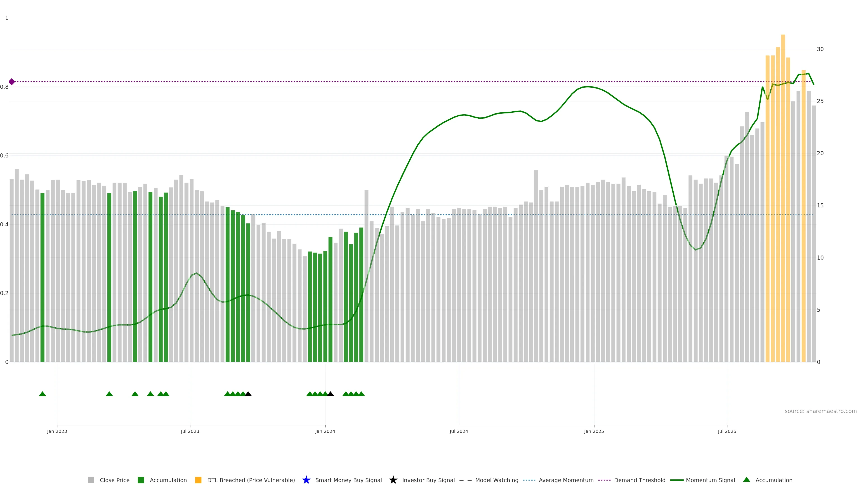
Task: Click the Jan 2023 axis label
Action: 57,432
